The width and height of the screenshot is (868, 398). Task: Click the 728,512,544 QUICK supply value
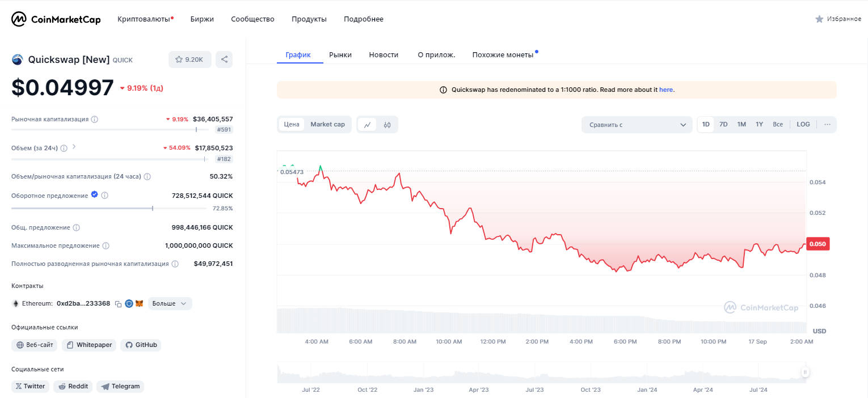pos(202,196)
